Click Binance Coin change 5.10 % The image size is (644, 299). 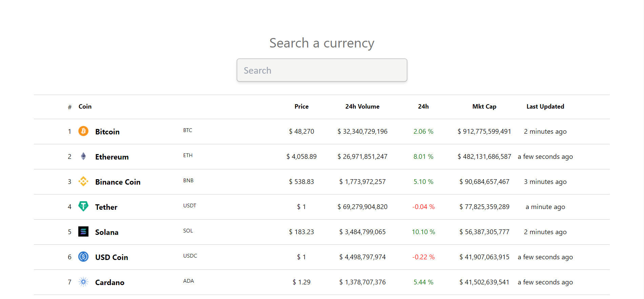click(x=423, y=182)
